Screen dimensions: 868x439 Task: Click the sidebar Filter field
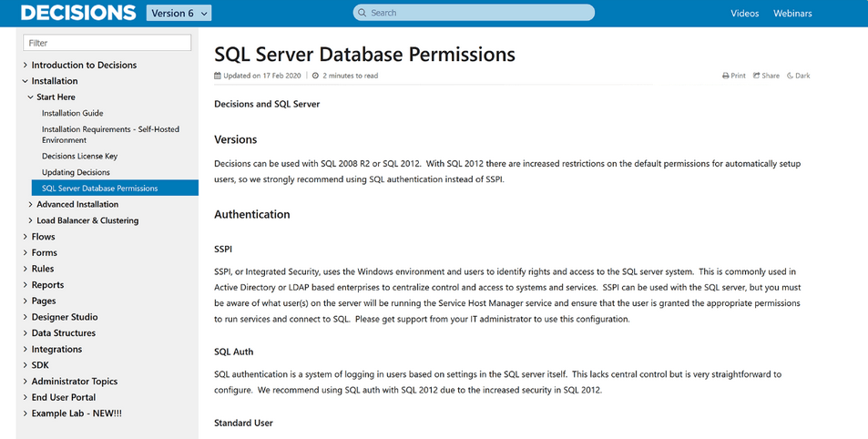coord(107,43)
